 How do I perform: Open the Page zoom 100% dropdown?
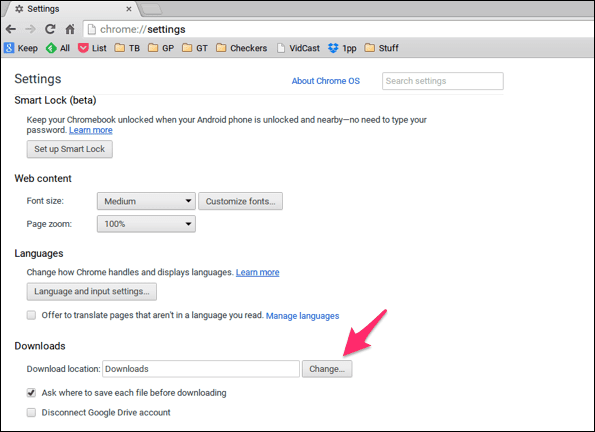point(146,224)
